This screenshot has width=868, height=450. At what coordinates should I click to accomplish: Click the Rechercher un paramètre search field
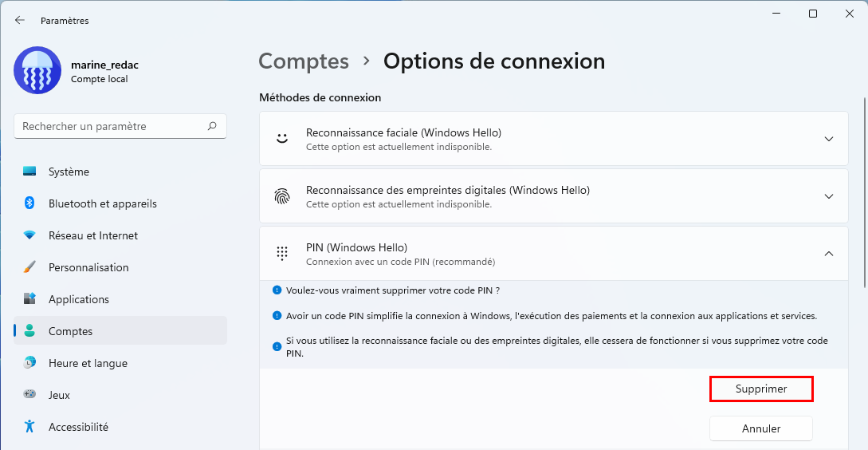[120, 126]
